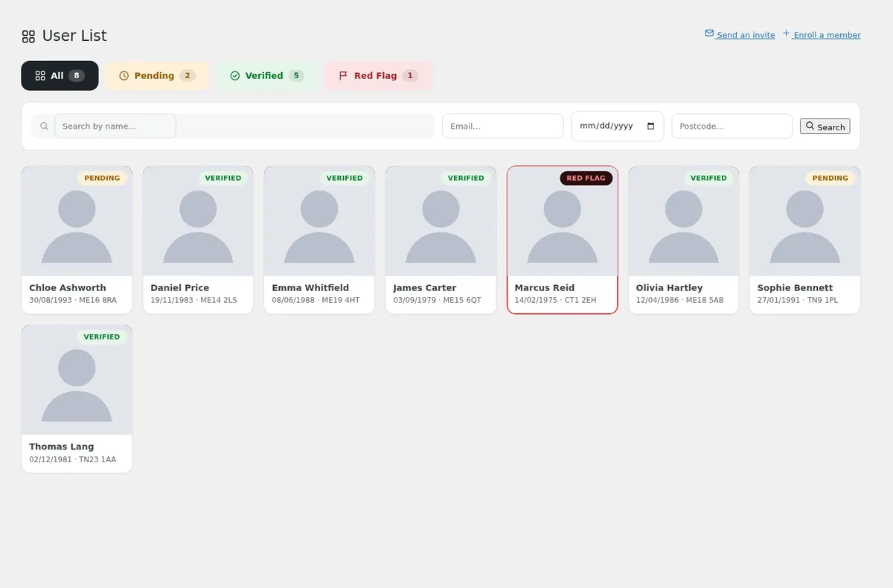
Task: Open the Enroll a member link
Action: click(822, 34)
